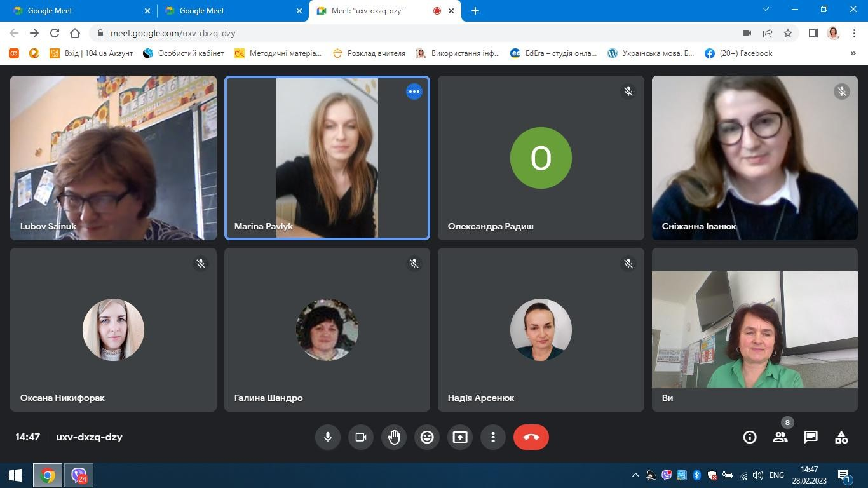Expand the hidden bookmarks chevron
This screenshot has width=868, height=488.
tap(853, 53)
